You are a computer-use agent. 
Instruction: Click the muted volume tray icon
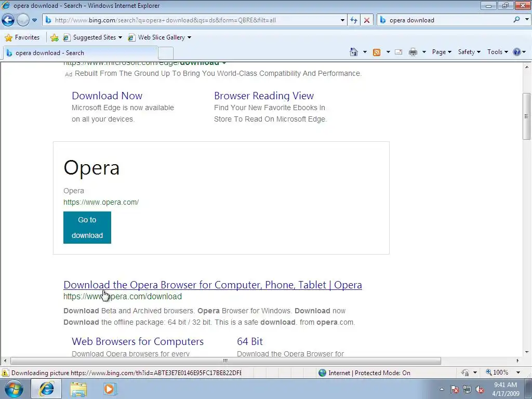point(480,390)
